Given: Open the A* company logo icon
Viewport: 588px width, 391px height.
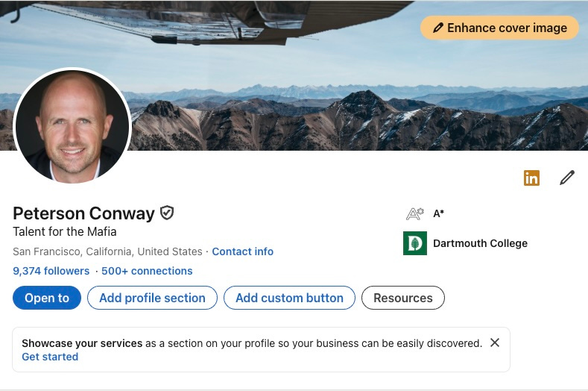Looking at the screenshot, I should pyautogui.click(x=415, y=213).
